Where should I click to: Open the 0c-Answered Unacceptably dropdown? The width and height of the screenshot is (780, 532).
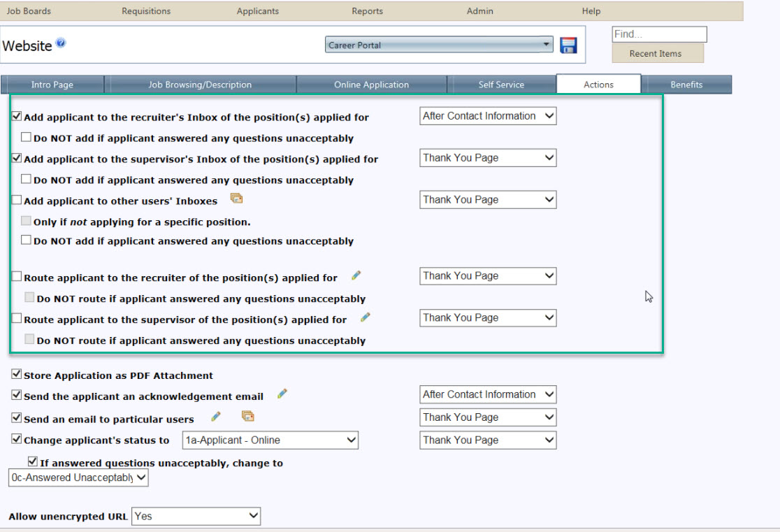point(78,478)
